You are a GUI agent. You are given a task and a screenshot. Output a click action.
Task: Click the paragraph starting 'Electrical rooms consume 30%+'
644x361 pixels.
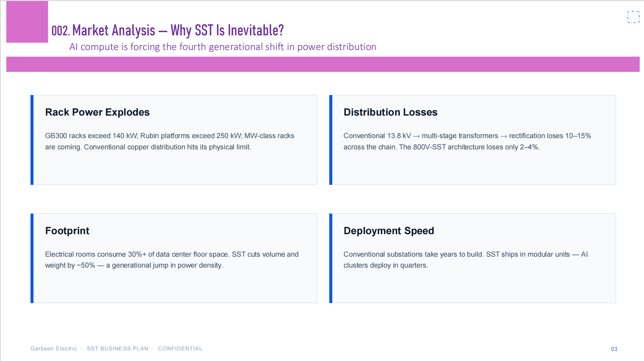[172, 260]
